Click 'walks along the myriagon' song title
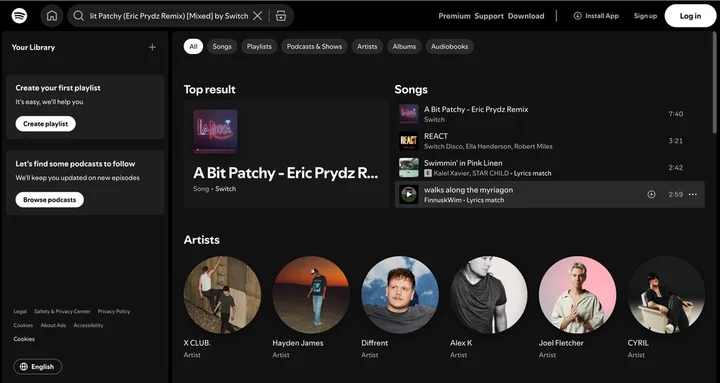The image size is (720, 383). pos(468,190)
